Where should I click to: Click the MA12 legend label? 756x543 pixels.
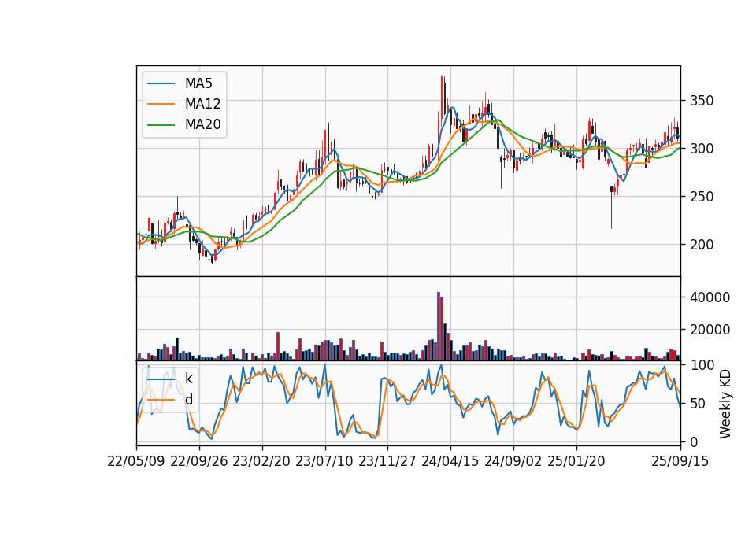(202, 104)
